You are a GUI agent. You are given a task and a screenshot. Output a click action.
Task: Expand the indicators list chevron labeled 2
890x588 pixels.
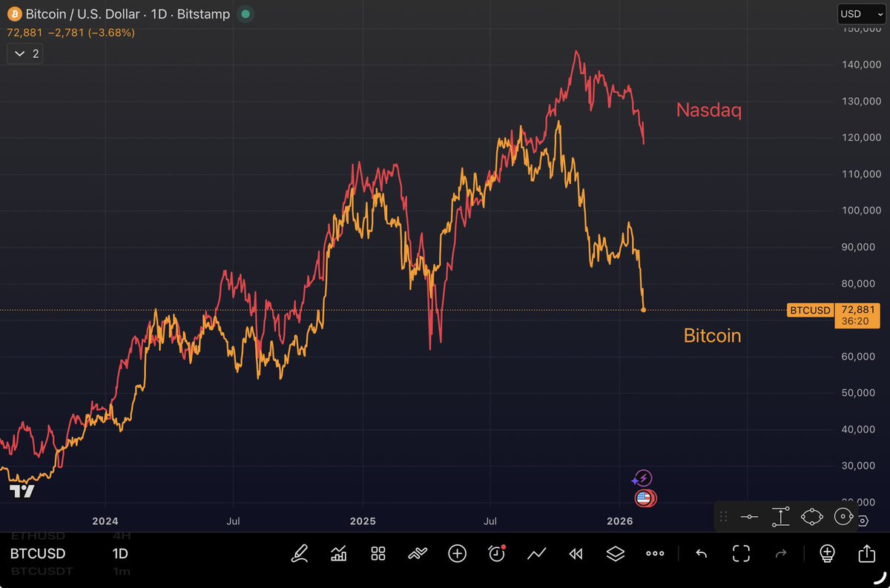(x=24, y=53)
